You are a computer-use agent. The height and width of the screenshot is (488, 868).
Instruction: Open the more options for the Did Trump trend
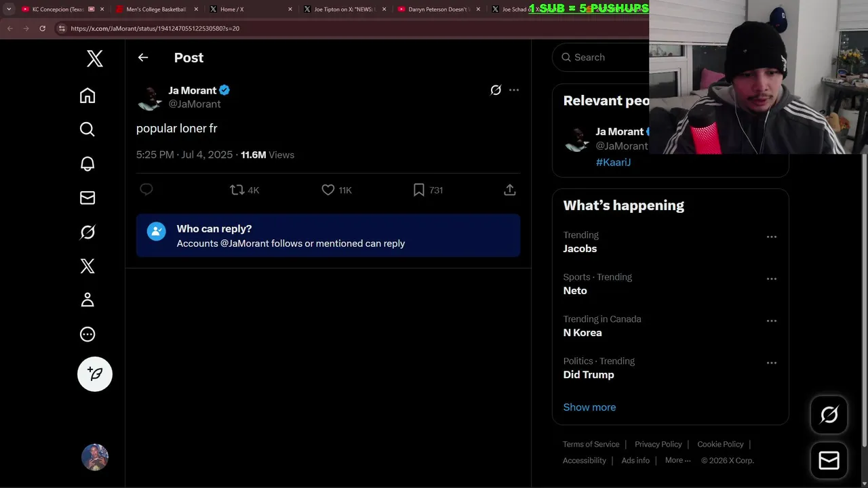772,363
